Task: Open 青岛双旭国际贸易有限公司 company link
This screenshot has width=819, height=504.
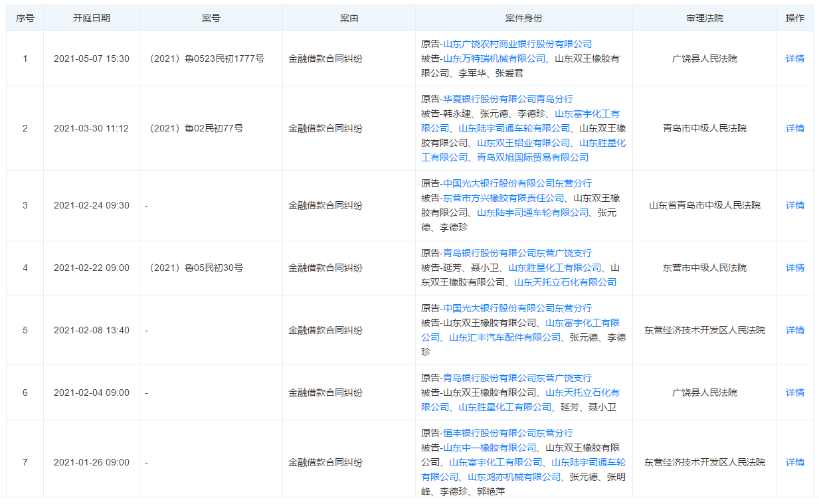Action: pos(533,157)
